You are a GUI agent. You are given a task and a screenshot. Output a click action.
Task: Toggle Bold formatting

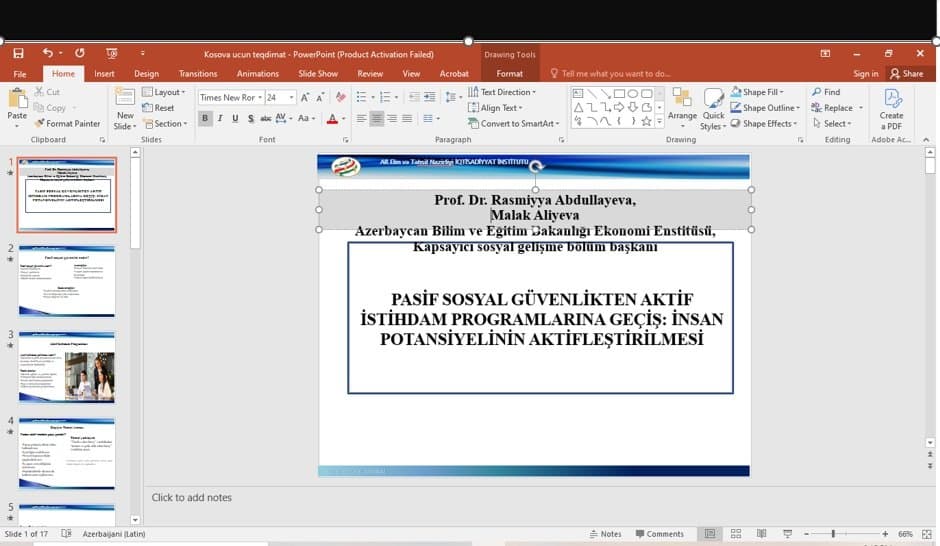pos(205,118)
